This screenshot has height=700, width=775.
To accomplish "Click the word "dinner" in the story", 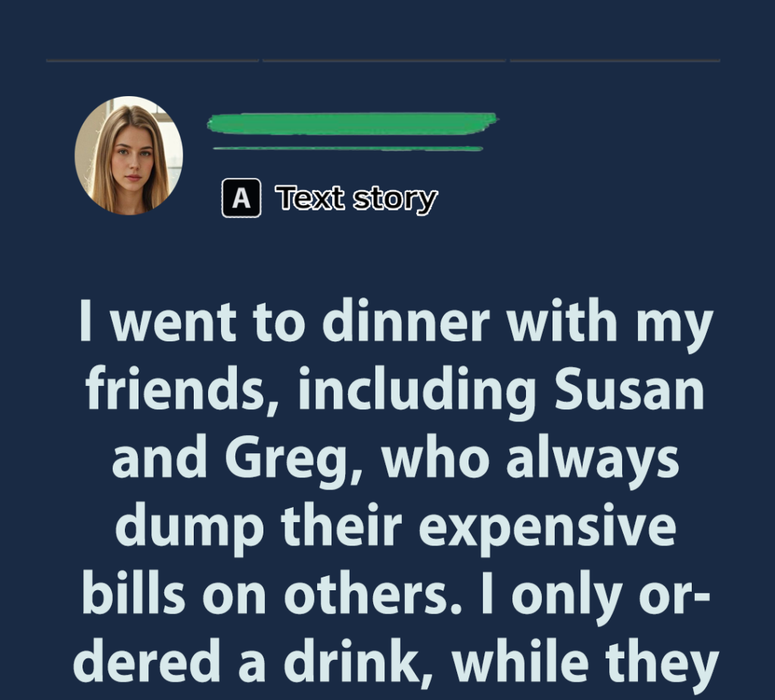I will tap(406, 321).
